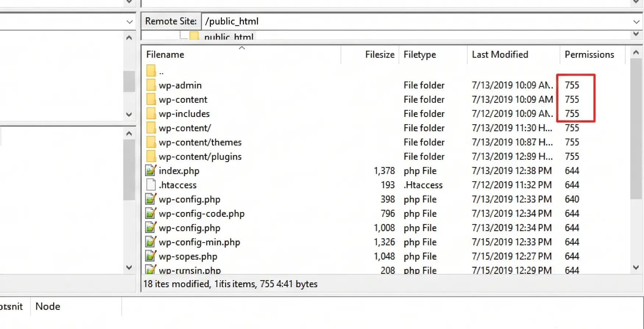Click left upper pane scroll down arrow
This screenshot has width=644, height=329.
pos(129,114)
